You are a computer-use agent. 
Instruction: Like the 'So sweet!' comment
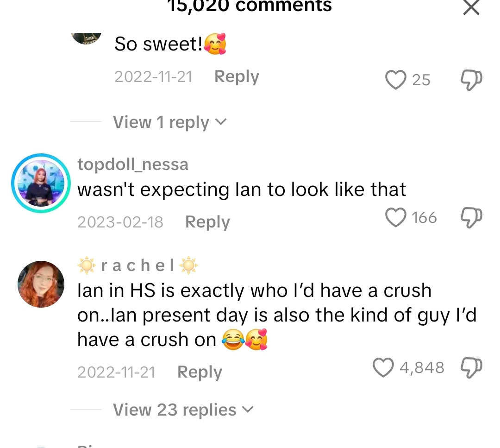[x=396, y=80]
